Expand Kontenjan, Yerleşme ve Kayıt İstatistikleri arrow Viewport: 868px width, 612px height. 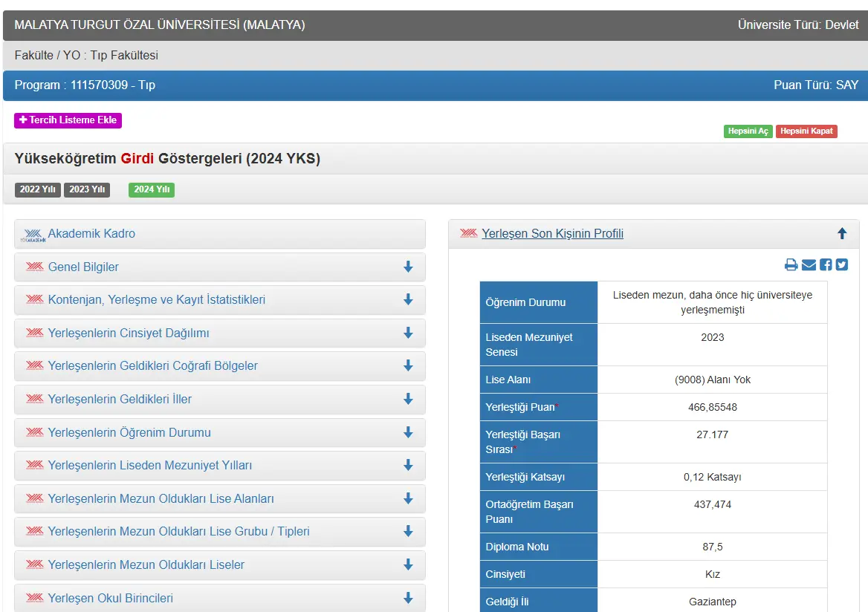408,299
